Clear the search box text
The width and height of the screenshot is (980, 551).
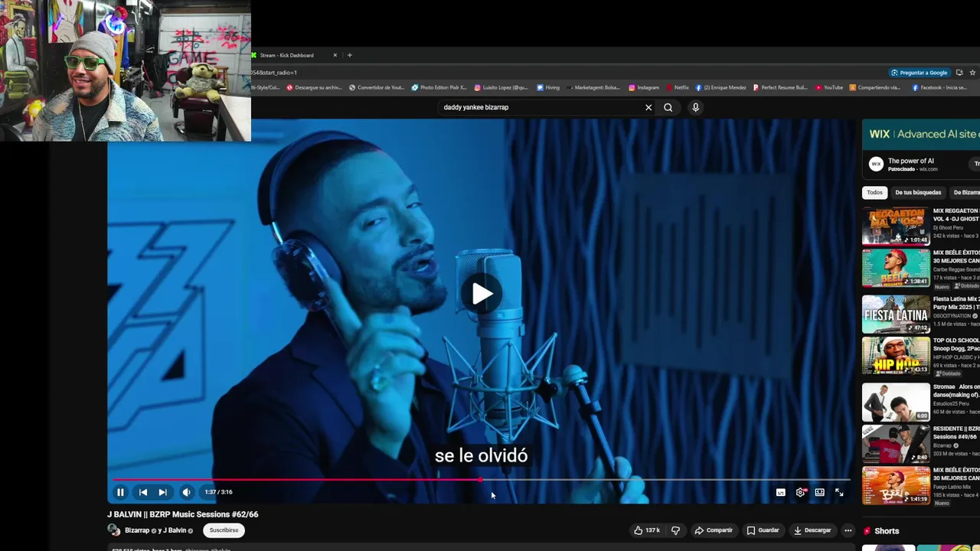(648, 107)
